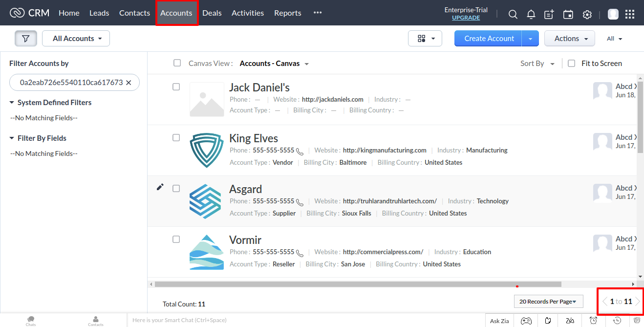Click the Zoho CRM logo icon
The width and height of the screenshot is (644, 327).
click(x=17, y=13)
